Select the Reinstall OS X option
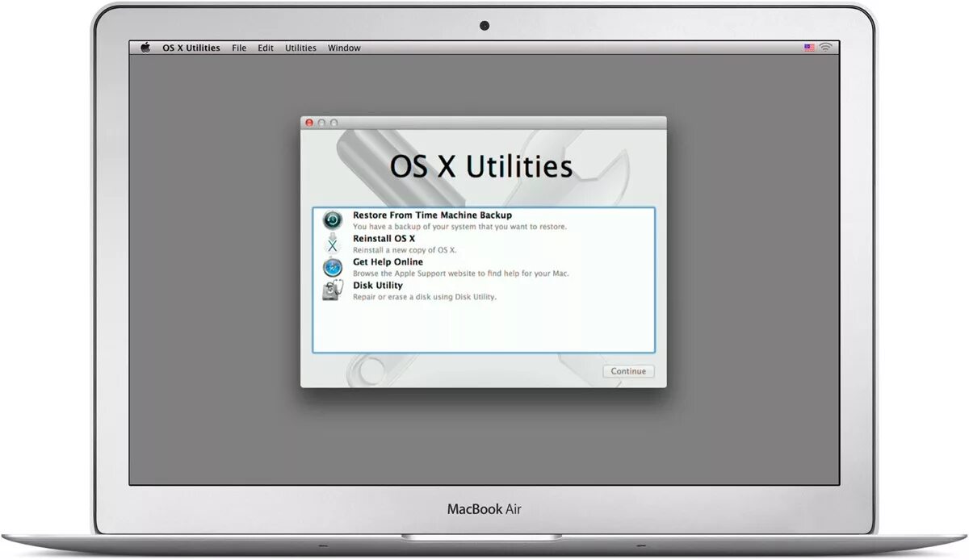The image size is (969, 560). (x=384, y=238)
